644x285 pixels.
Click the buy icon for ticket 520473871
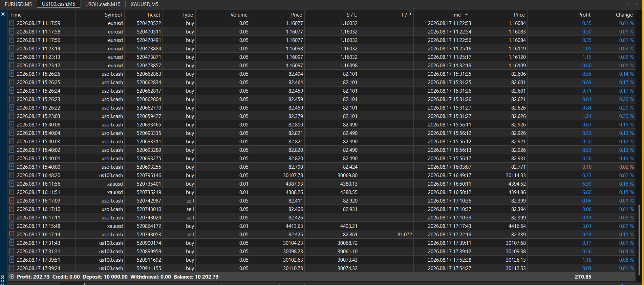pos(12,57)
